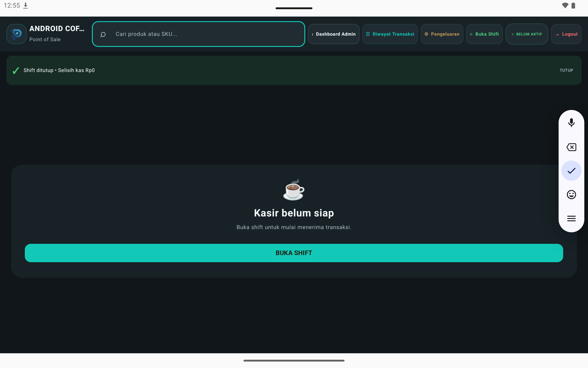Tap the battery icon in the status bar
Image resolution: width=588 pixels, height=368 pixels.
point(574,5)
